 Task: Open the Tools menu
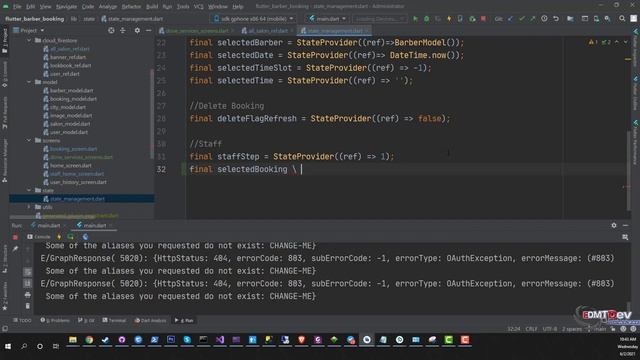pyautogui.click(x=183, y=7)
